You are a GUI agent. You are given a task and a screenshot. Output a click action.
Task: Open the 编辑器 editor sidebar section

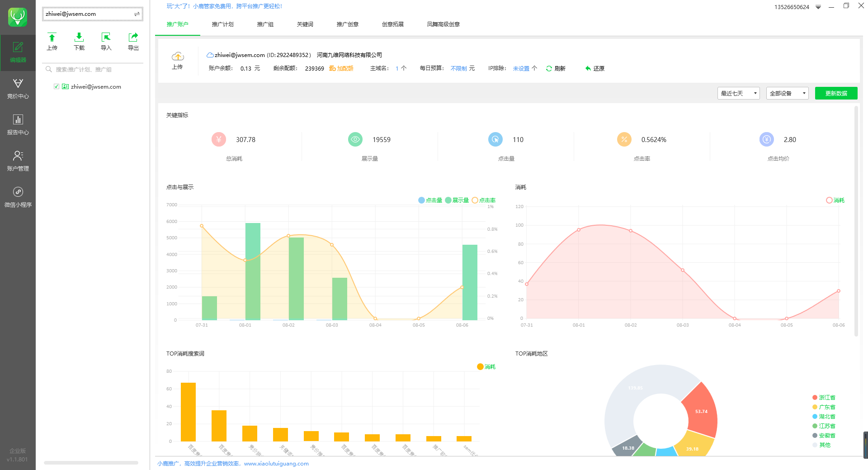(x=18, y=52)
